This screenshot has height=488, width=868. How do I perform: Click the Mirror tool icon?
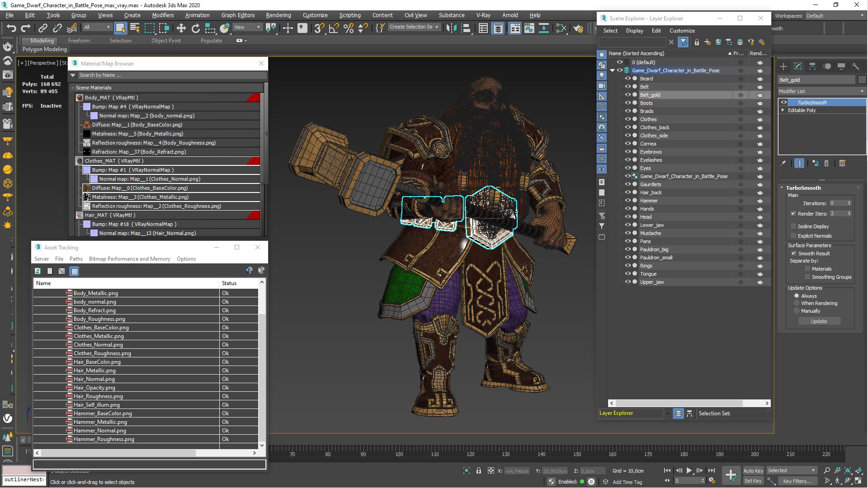(x=451, y=28)
